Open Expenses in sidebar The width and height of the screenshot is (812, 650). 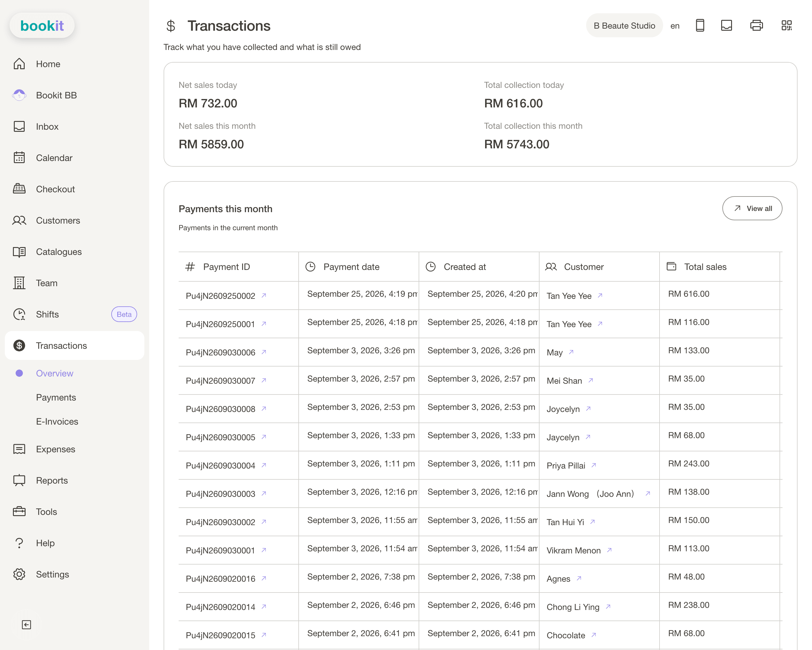[74, 449]
